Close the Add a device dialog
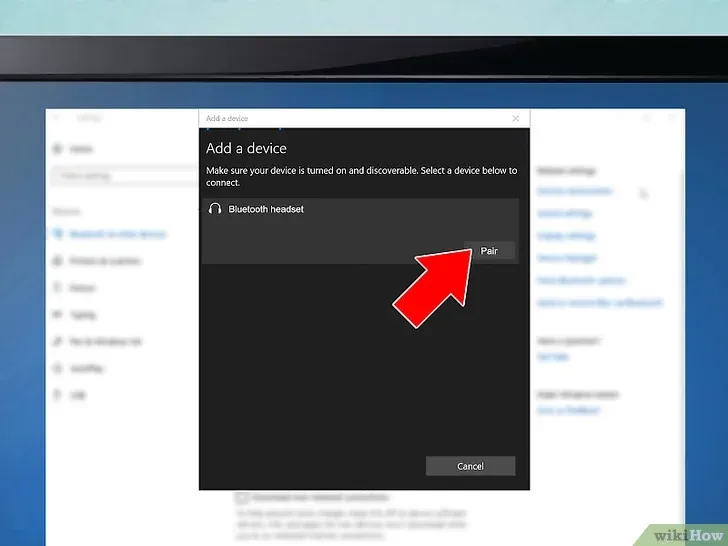728x546 pixels. point(516,118)
